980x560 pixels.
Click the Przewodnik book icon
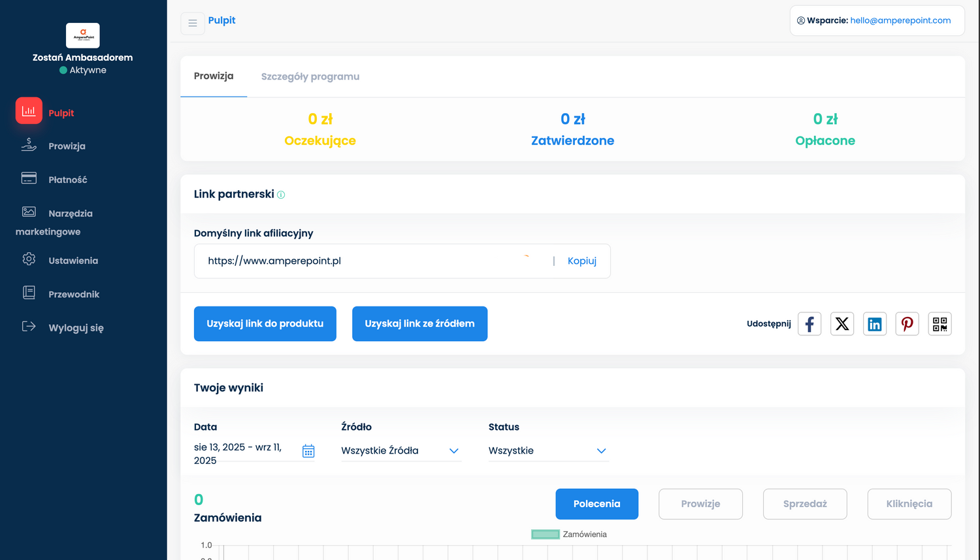click(29, 293)
